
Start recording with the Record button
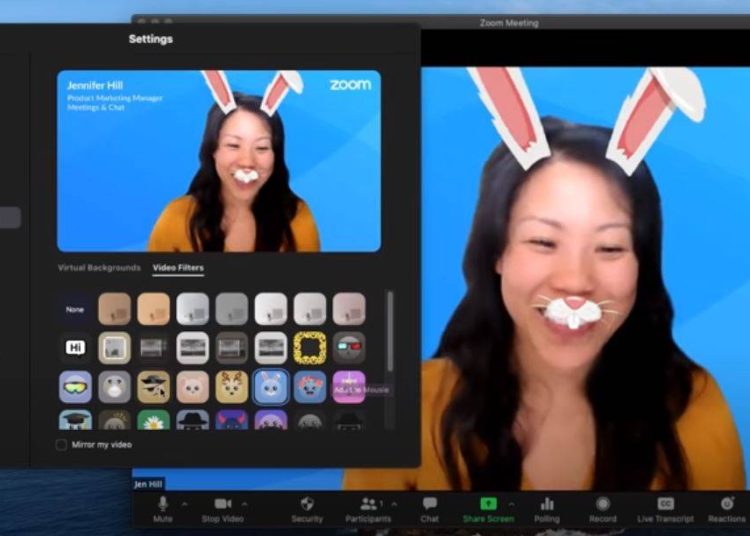603,510
